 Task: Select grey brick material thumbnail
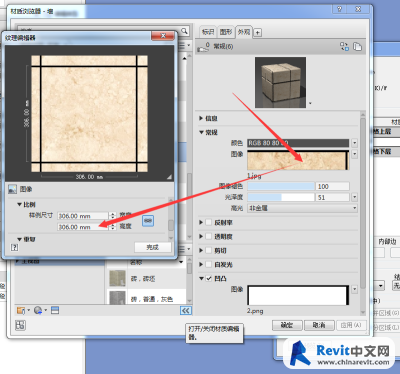117,297
